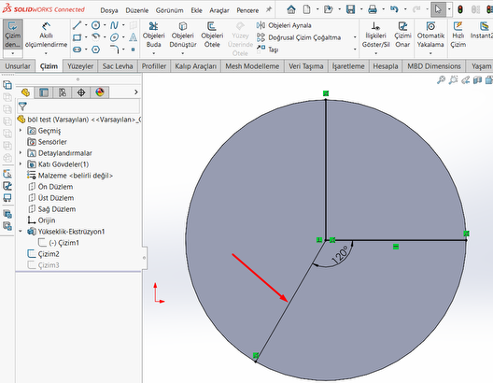Click Objeleri Aynala mirror command

coord(284,25)
